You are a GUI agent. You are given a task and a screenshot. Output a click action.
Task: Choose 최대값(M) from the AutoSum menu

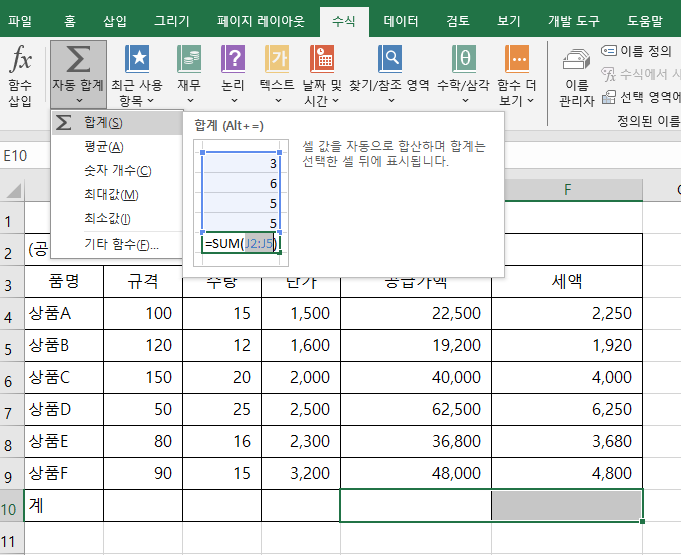[x=116, y=195]
